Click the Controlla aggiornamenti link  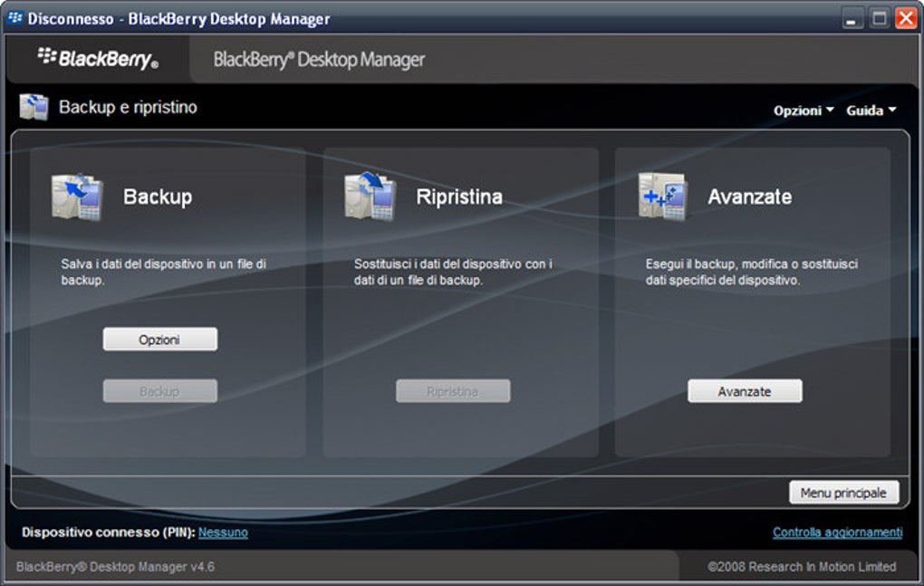pos(837,533)
